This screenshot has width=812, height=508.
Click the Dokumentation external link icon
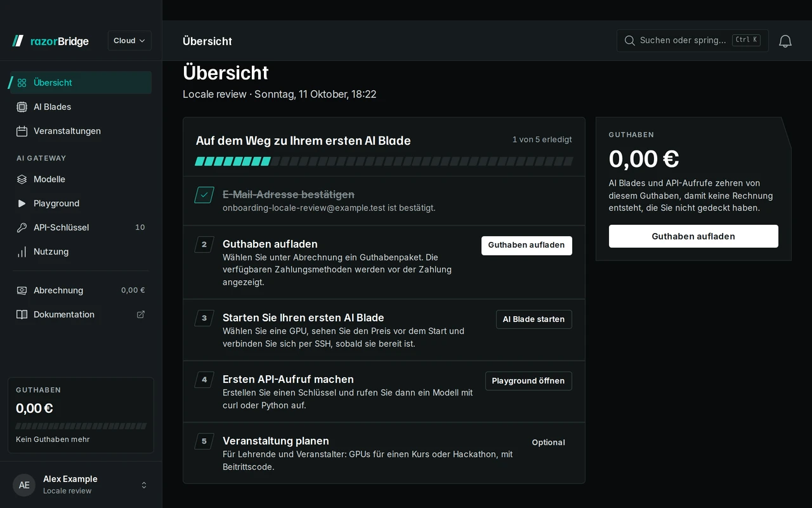(x=141, y=314)
